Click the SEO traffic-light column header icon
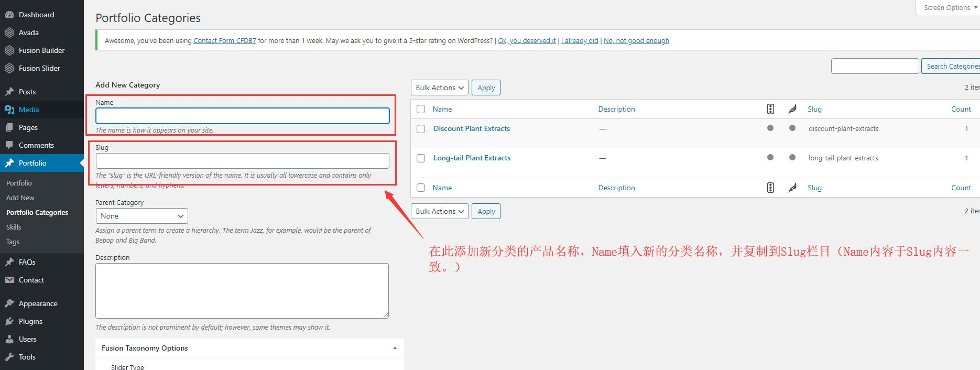The height and width of the screenshot is (370, 980). tap(770, 109)
